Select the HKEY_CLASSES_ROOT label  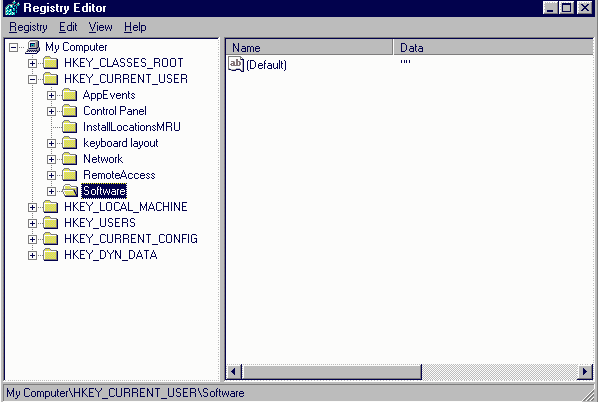tap(124, 63)
